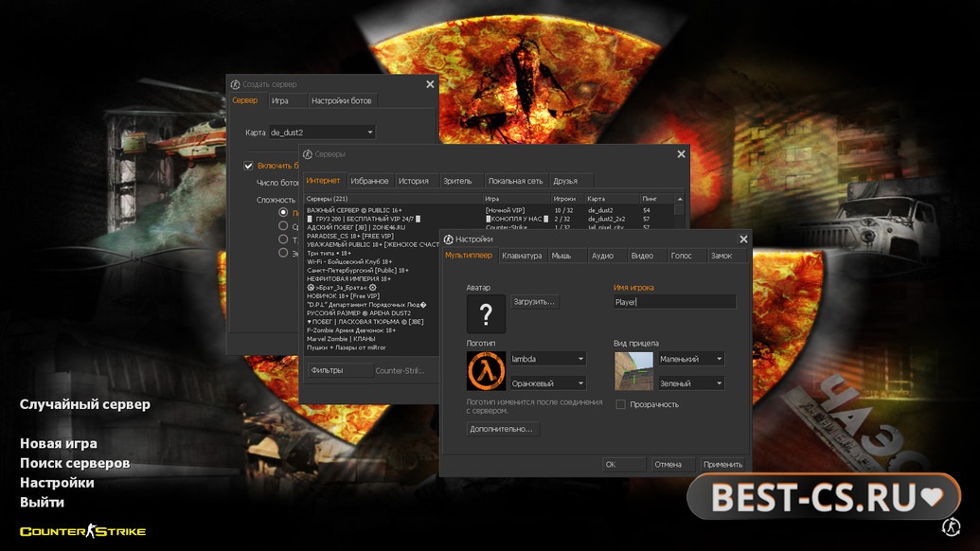
Task: Open the Зеленый crosshair color dropdown
Action: (691, 382)
